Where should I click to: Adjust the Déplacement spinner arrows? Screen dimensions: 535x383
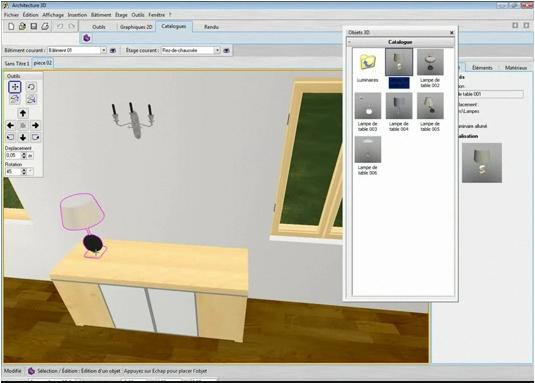pos(24,156)
